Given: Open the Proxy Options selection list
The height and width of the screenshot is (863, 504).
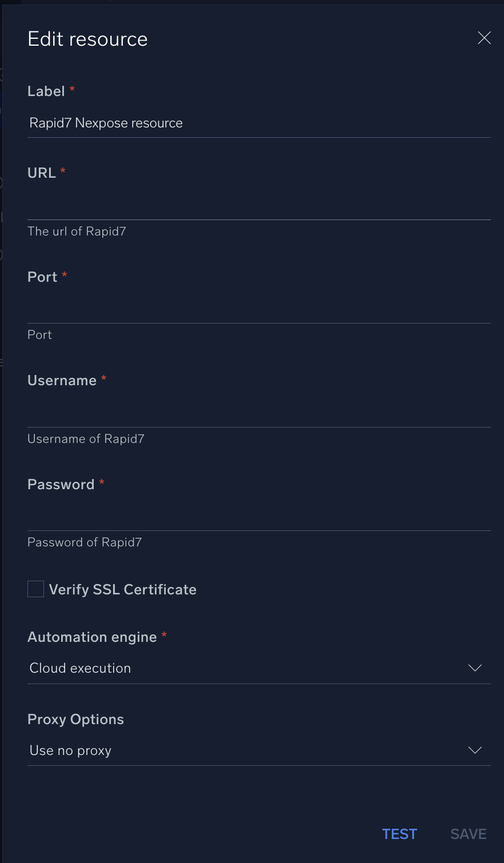Looking at the screenshot, I should click(x=257, y=750).
